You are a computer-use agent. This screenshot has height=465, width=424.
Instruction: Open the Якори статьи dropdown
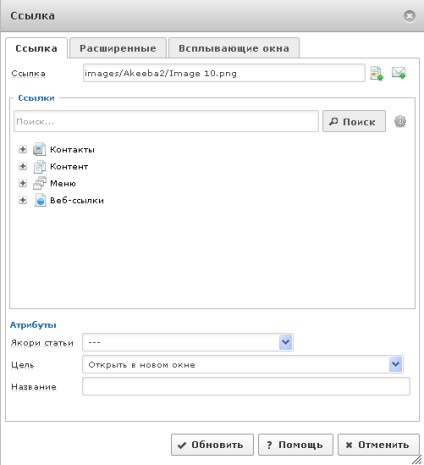click(x=188, y=342)
